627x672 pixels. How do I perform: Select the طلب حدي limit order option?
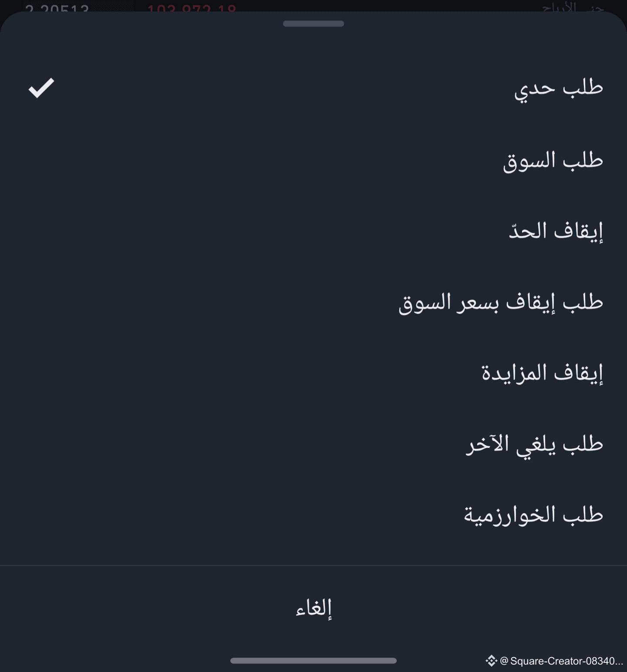tap(313, 88)
